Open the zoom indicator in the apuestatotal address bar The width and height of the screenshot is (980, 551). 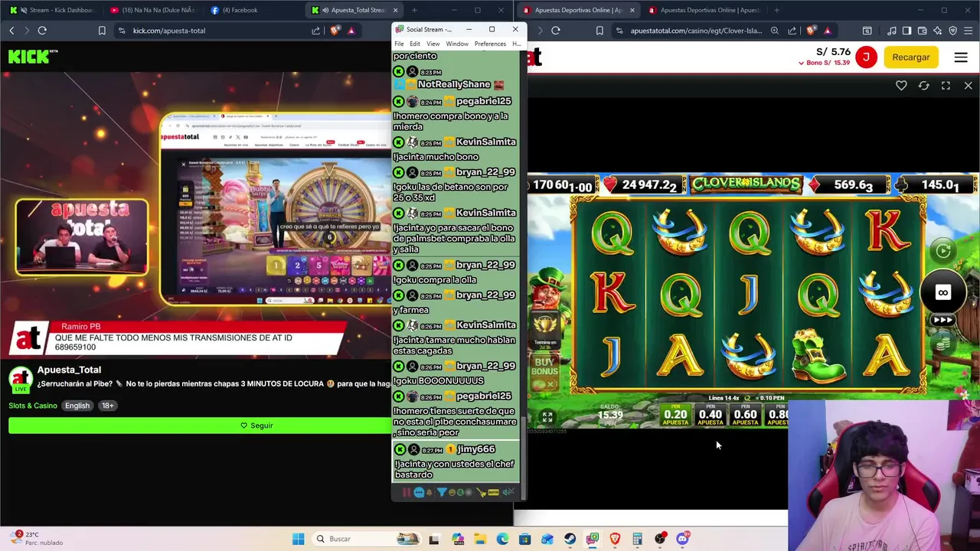[775, 31]
